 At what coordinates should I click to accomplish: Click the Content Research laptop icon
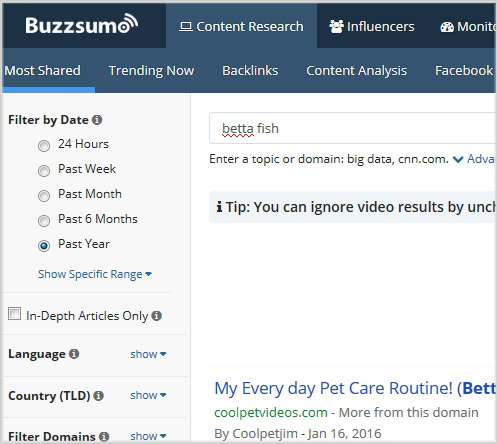[186, 27]
